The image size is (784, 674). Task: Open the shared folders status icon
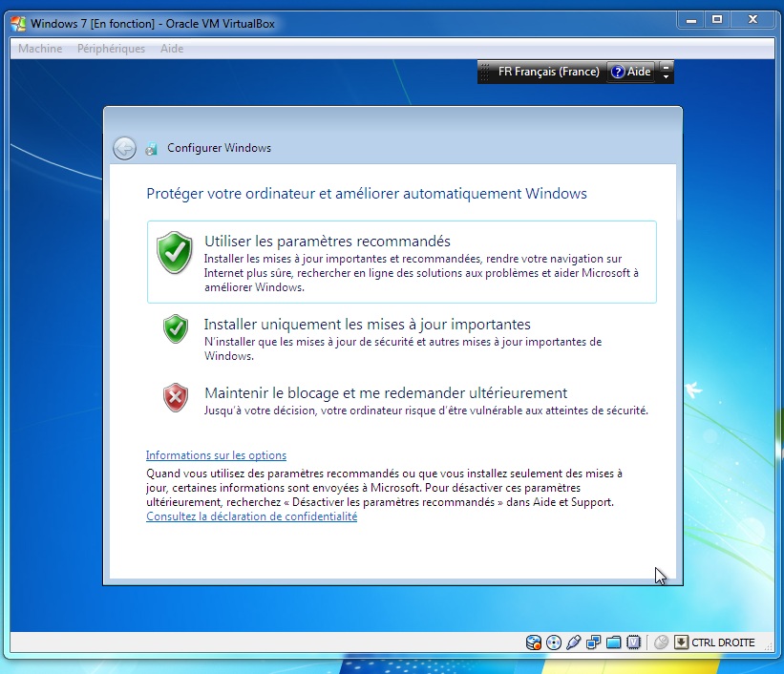[x=613, y=642]
